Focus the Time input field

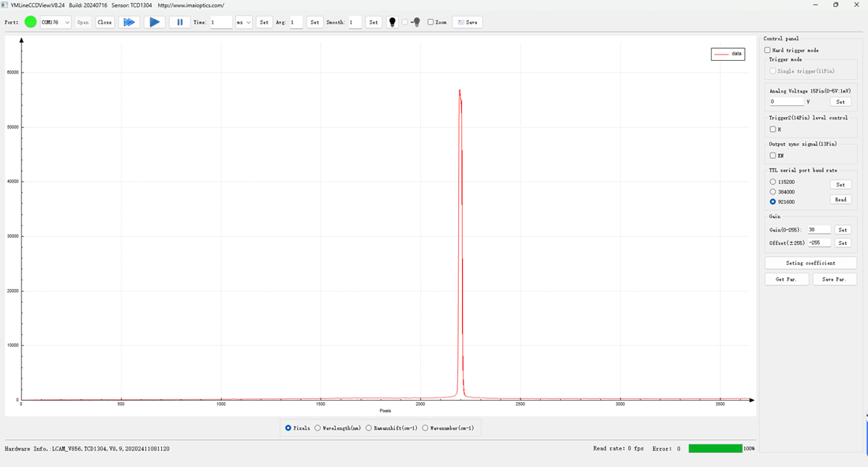pyautogui.click(x=221, y=22)
